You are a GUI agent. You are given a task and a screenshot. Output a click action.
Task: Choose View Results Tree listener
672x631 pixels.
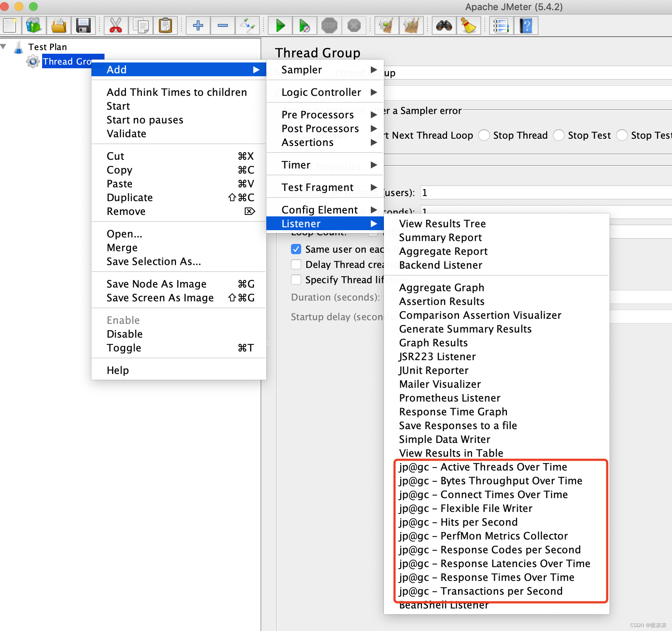point(497,224)
